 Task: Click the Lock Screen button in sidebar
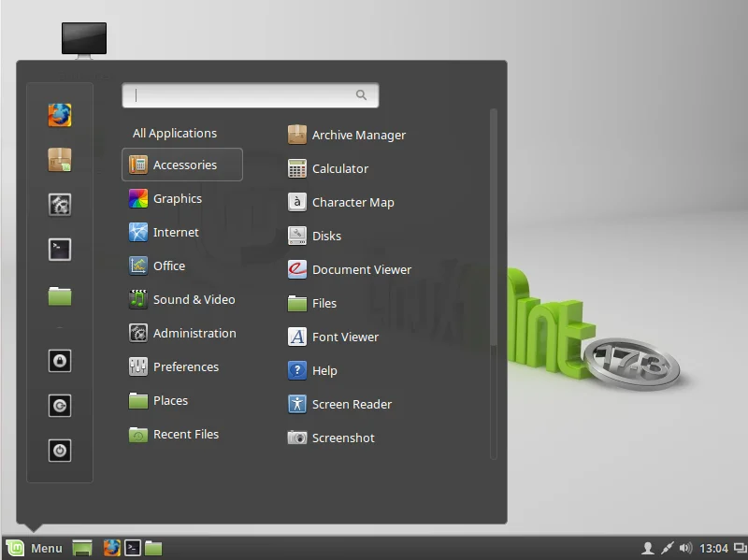(60, 361)
